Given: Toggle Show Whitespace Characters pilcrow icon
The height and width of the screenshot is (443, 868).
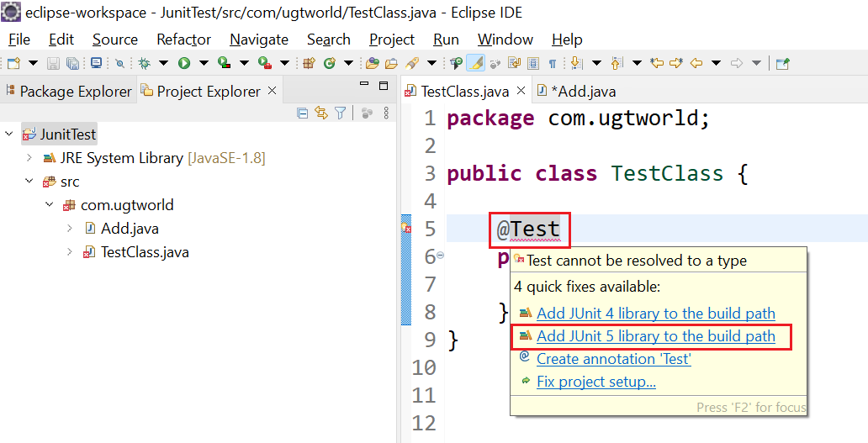Looking at the screenshot, I should [x=552, y=64].
